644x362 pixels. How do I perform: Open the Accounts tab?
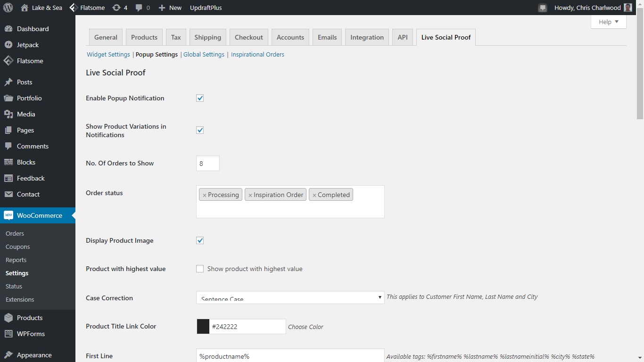[x=290, y=37]
